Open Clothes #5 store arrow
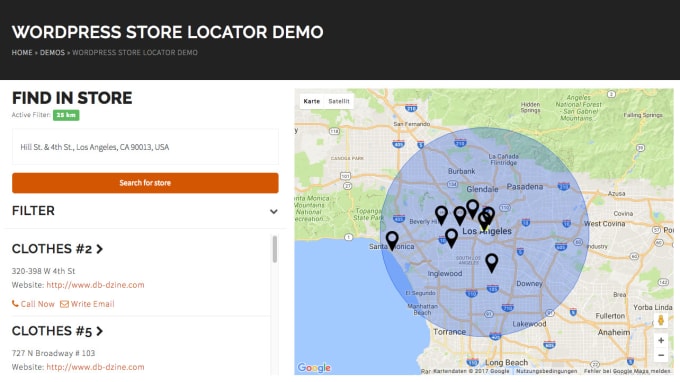Screen dimensions: 680x382 point(100,331)
